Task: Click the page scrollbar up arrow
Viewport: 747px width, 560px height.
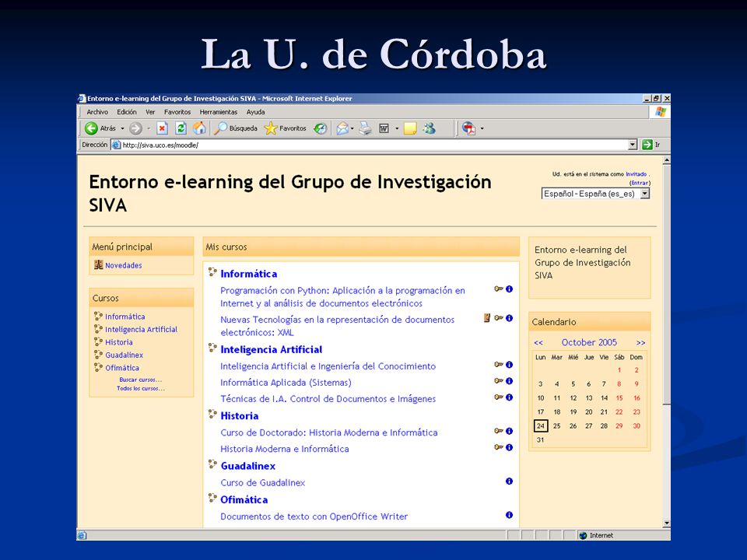Action: pyautogui.click(x=667, y=160)
